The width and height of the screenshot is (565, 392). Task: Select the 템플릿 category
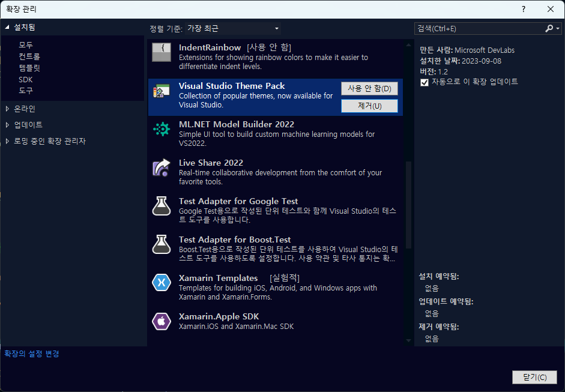[29, 68]
